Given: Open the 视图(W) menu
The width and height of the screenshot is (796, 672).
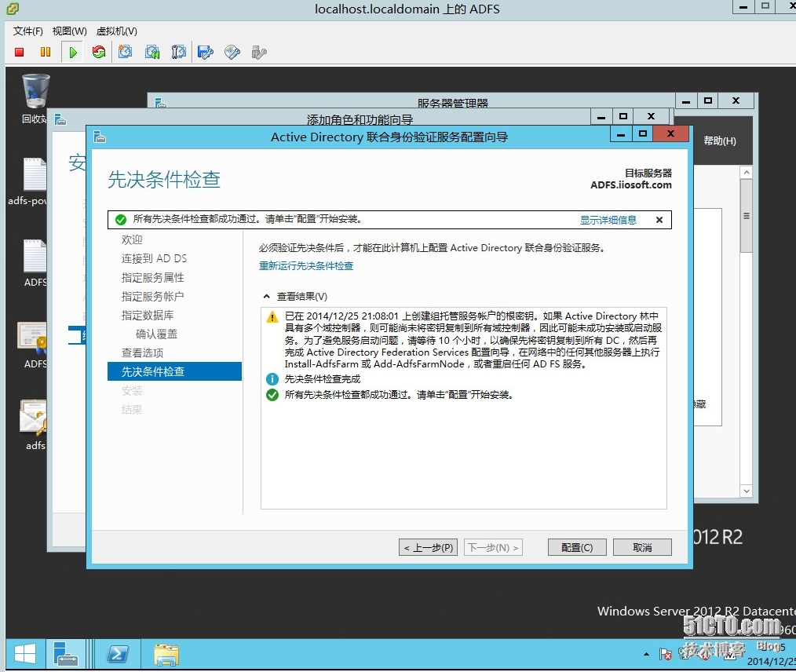Looking at the screenshot, I should pyautogui.click(x=70, y=31).
